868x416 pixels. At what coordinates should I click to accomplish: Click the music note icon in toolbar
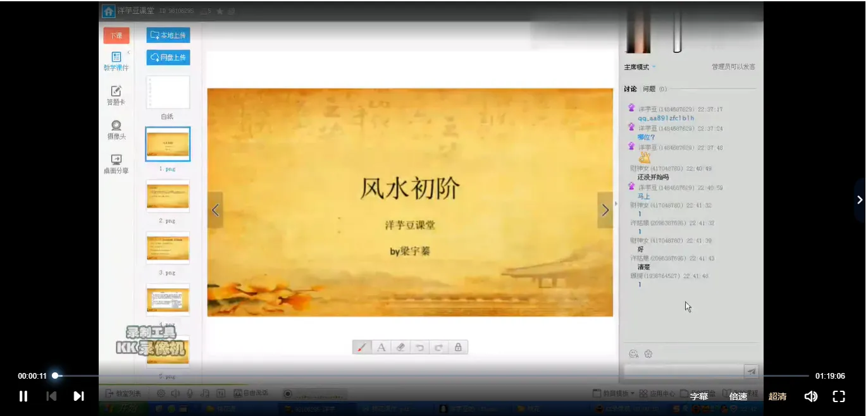tap(204, 393)
